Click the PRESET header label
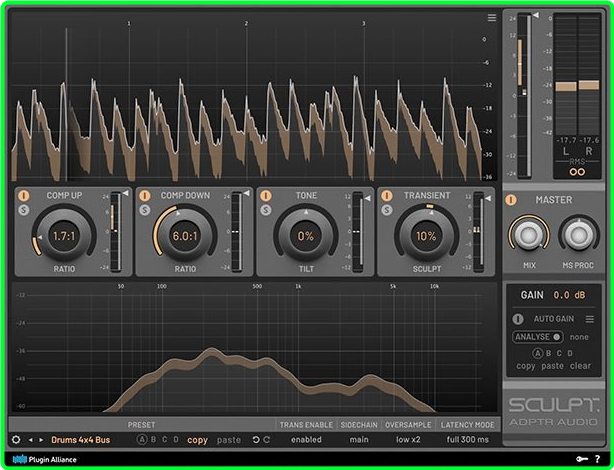This screenshot has height=470, width=614. [141, 425]
